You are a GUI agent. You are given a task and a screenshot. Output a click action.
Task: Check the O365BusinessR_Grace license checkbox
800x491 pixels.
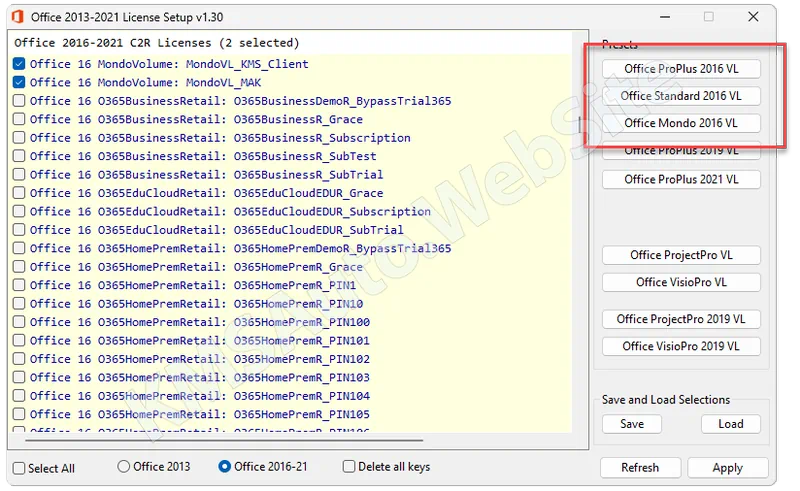(19, 119)
